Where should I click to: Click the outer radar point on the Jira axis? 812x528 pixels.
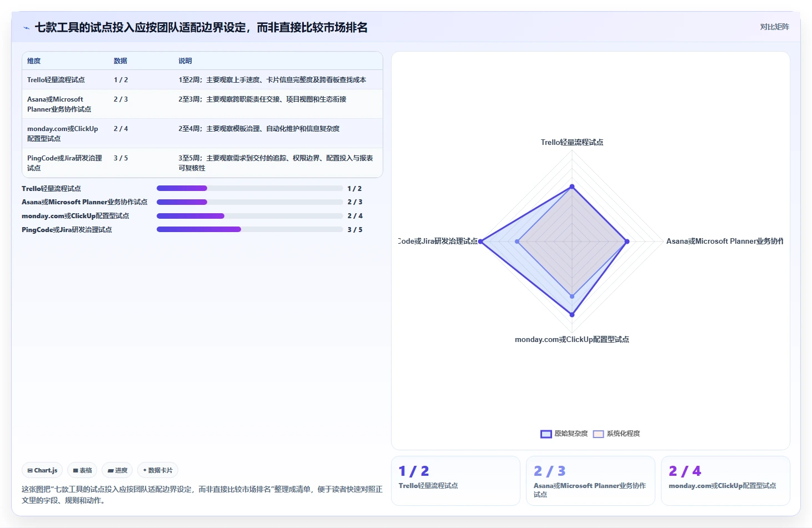(480, 242)
